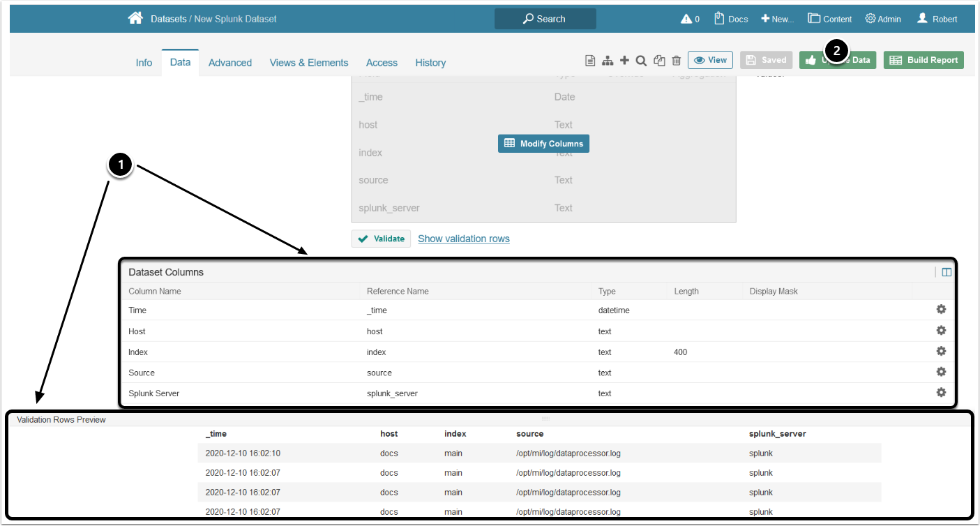Click the home icon in the header
Screen dimensions: 980x526
(135, 18)
